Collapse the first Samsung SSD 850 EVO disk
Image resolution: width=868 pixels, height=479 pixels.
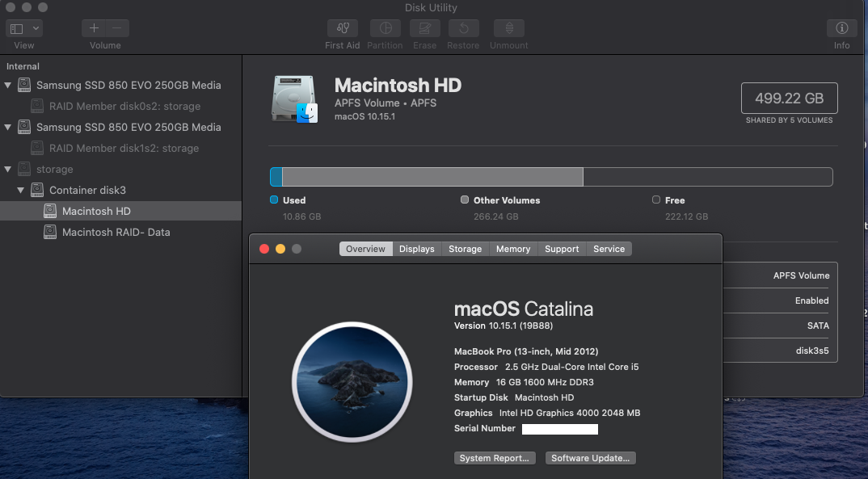8,85
